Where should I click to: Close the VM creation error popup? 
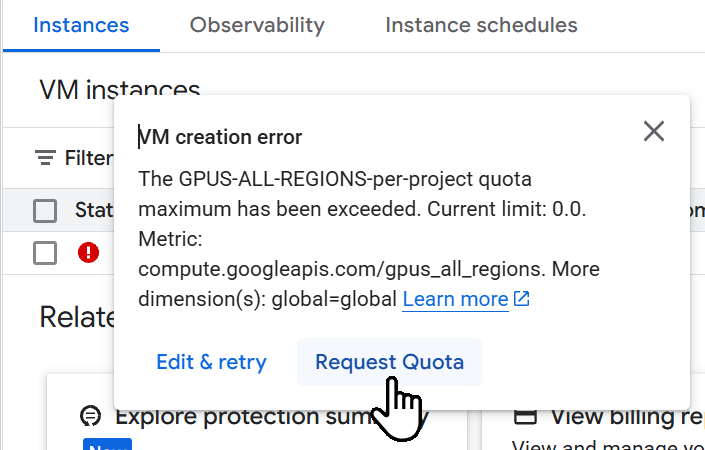click(x=654, y=131)
